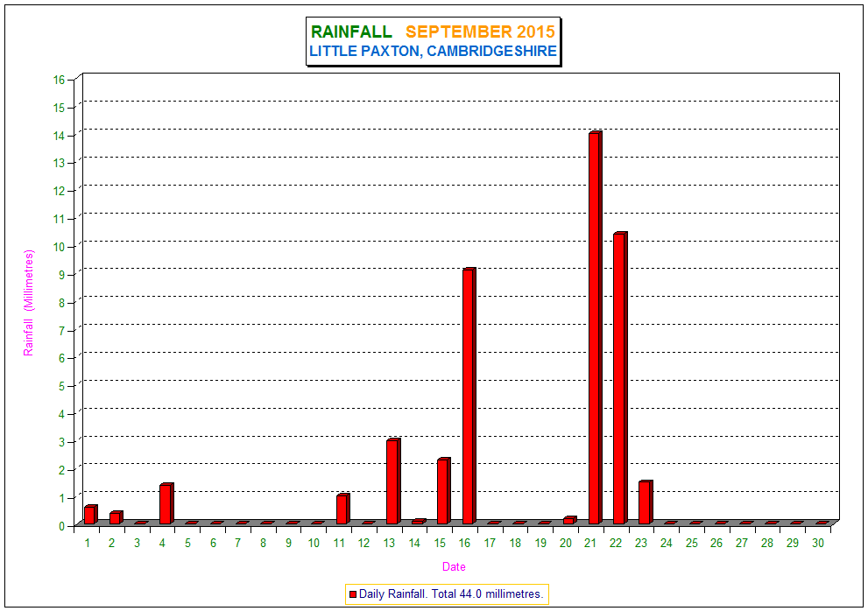Image resolution: width=868 pixels, height=611 pixels.
Task: Click the small bar for date 20
Action: coord(569,520)
